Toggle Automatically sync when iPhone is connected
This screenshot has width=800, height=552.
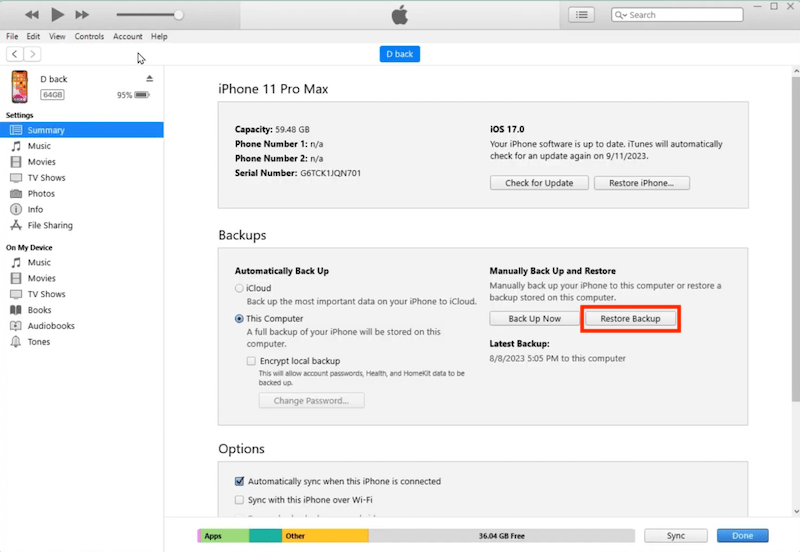coord(239,481)
